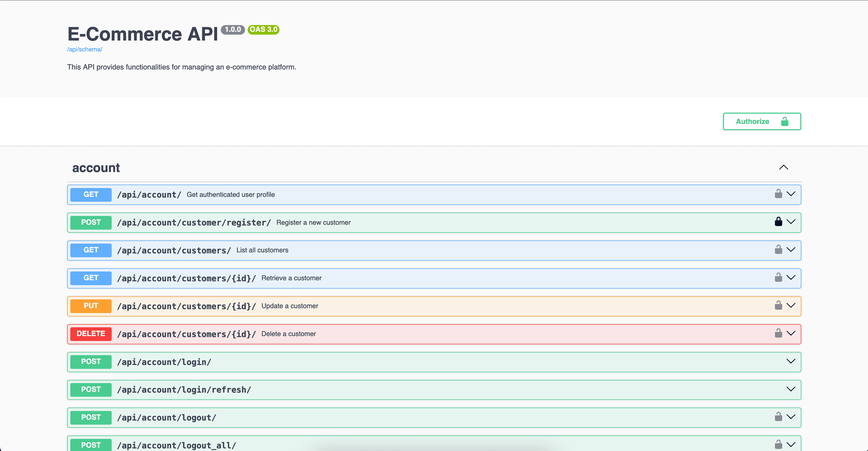Click lock icon inside Authorize button
868x451 pixels.
pos(785,121)
